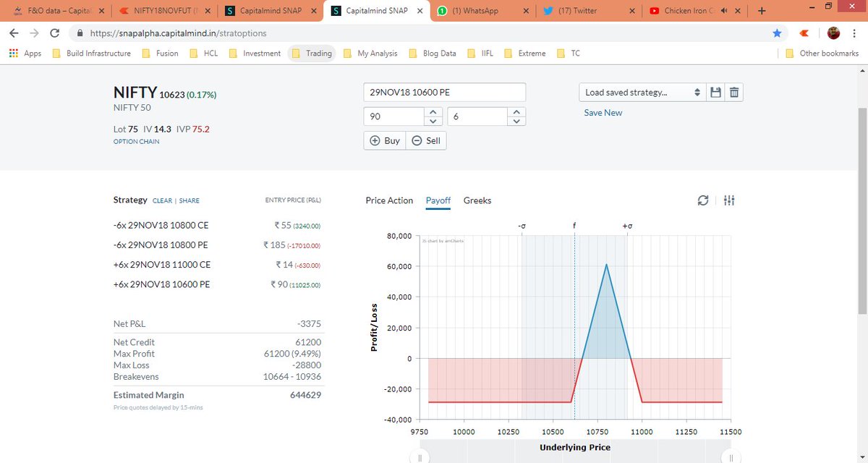Image resolution: width=868 pixels, height=463 pixels.
Task: Open the Apps grid in bookmarks bar
Action: tap(25, 53)
